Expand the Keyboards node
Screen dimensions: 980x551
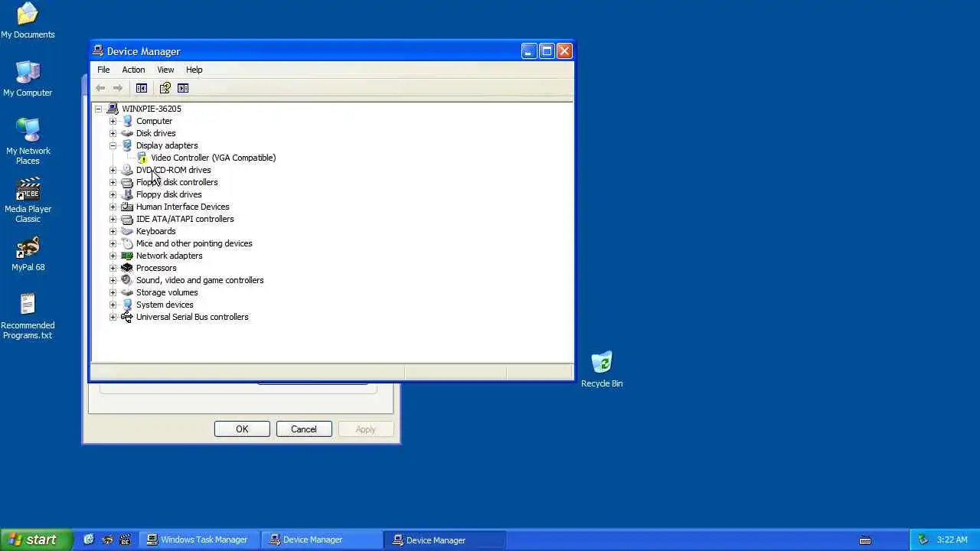click(113, 231)
